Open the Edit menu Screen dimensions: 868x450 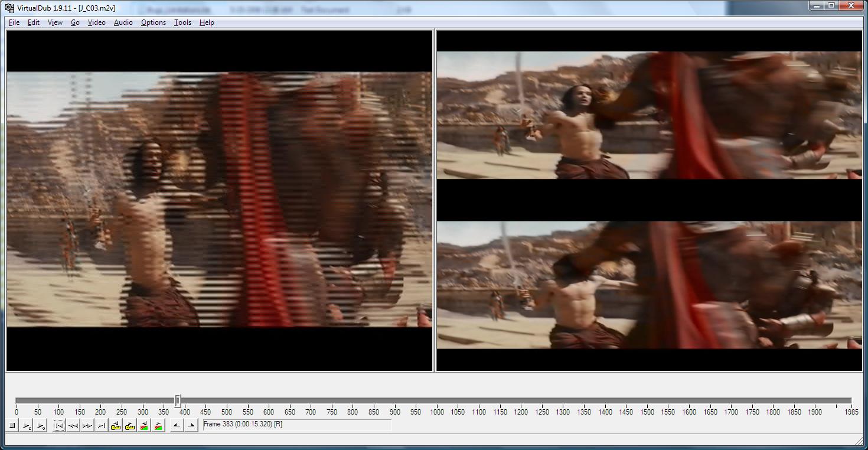[34, 22]
